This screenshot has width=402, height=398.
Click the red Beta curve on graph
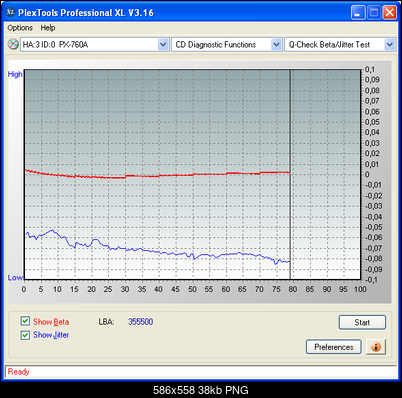click(157, 176)
